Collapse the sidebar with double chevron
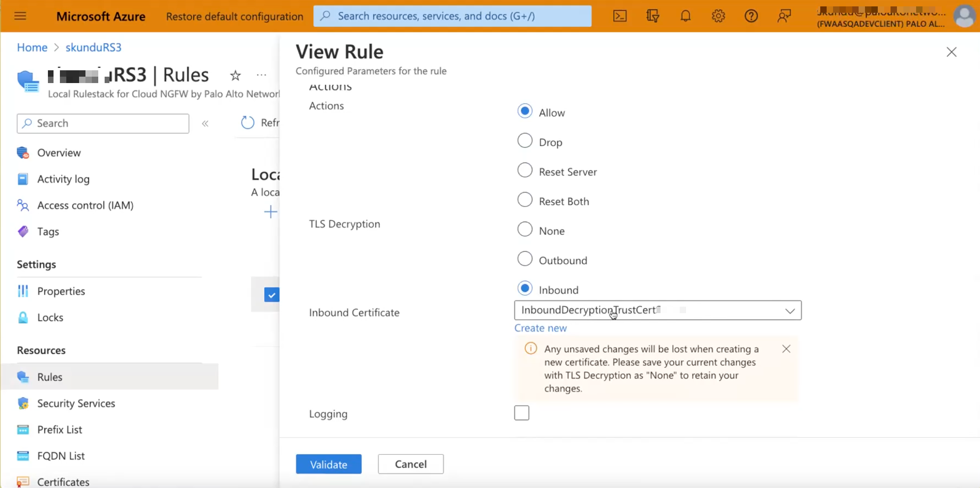The image size is (980, 488). (x=205, y=123)
